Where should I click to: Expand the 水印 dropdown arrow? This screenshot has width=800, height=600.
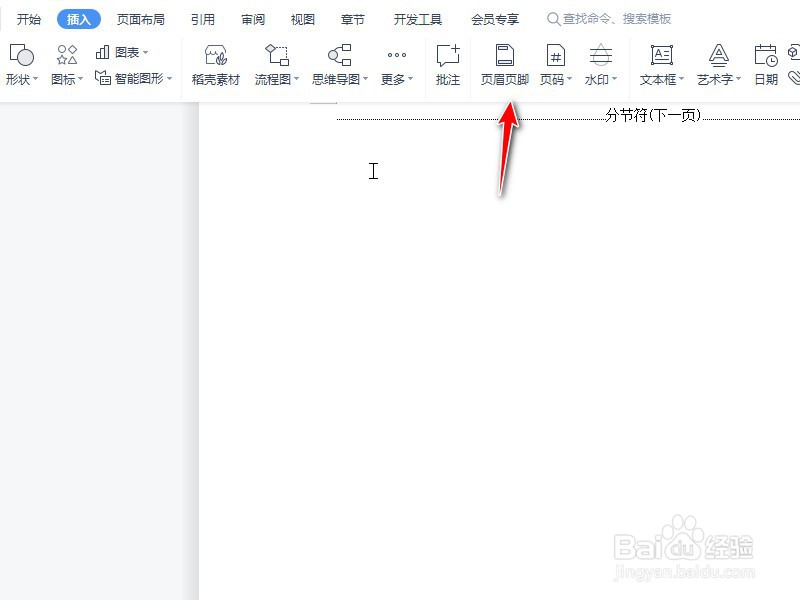(x=614, y=79)
